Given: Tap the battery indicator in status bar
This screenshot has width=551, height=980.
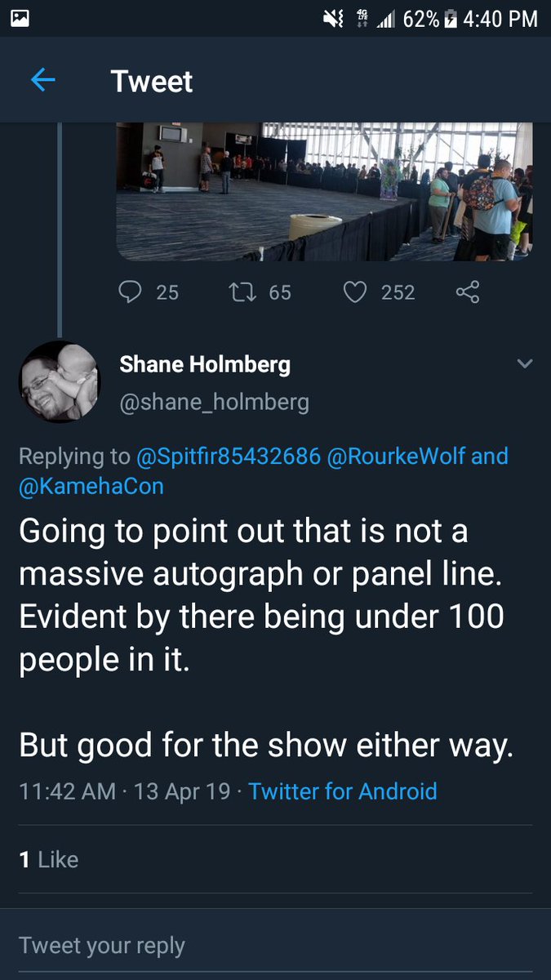Looking at the screenshot, I should tap(450, 18).
